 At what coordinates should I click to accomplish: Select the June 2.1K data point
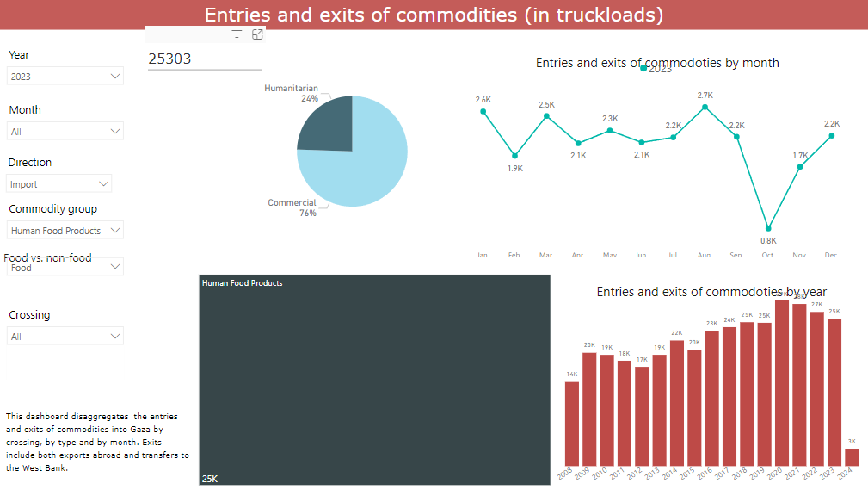pos(642,142)
